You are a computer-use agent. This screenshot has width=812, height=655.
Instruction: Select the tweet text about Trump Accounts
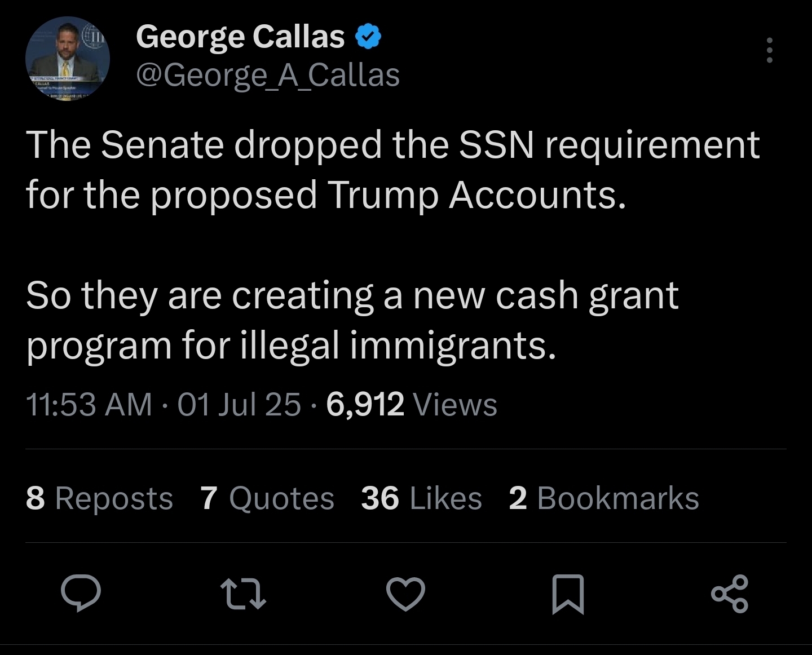pos(393,169)
